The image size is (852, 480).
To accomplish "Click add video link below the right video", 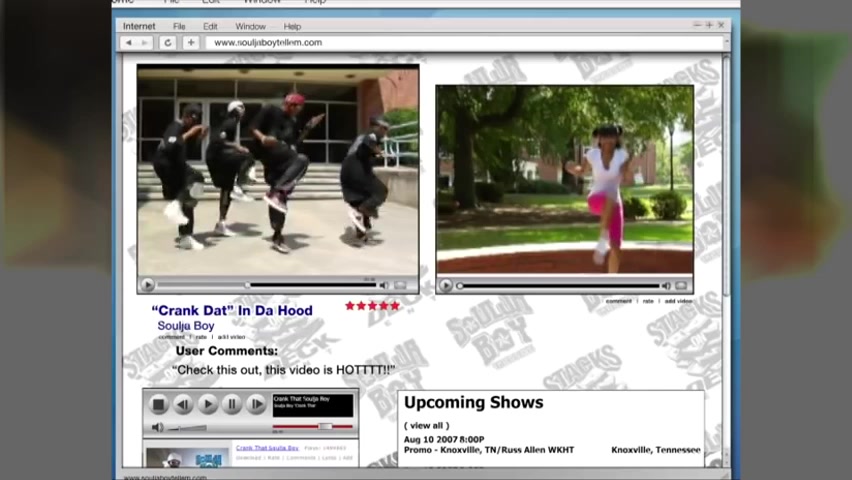I will click(x=679, y=301).
